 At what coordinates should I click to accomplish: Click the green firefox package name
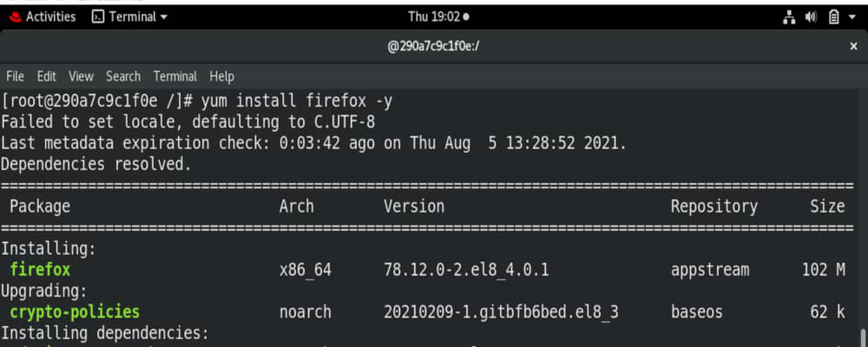pos(40,270)
